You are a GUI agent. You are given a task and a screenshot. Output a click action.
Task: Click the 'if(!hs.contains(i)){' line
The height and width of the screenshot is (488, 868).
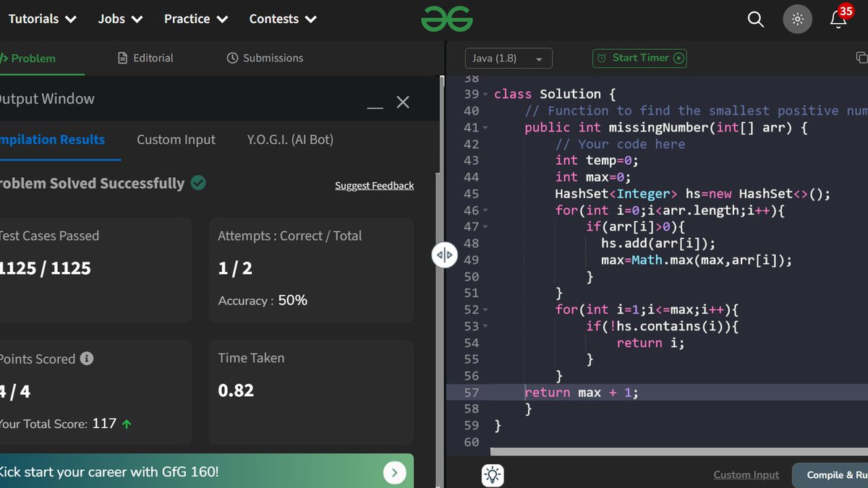[x=662, y=326]
